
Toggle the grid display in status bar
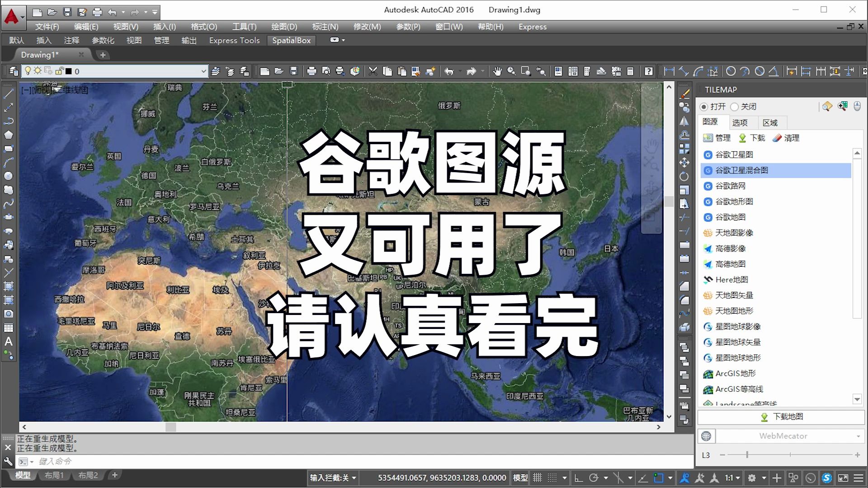pyautogui.click(x=538, y=478)
